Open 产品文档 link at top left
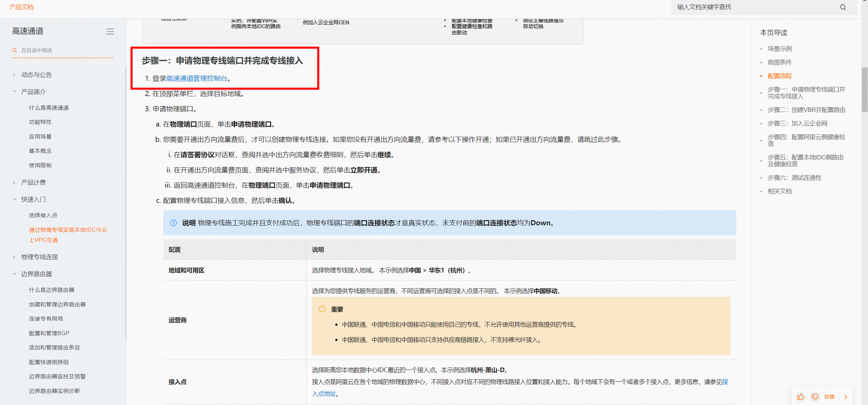This screenshot has width=868, height=405. [21, 7]
